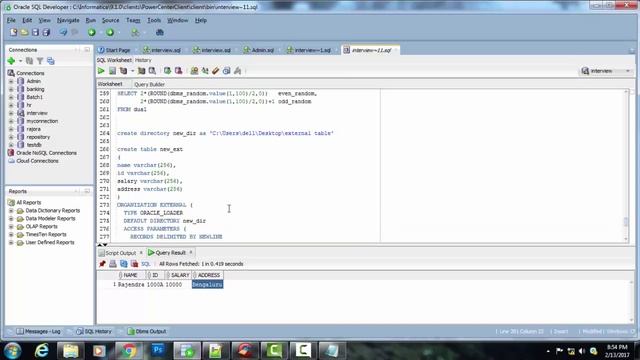
Task: Open Google Chrome from the taskbar
Action: pos(129,351)
